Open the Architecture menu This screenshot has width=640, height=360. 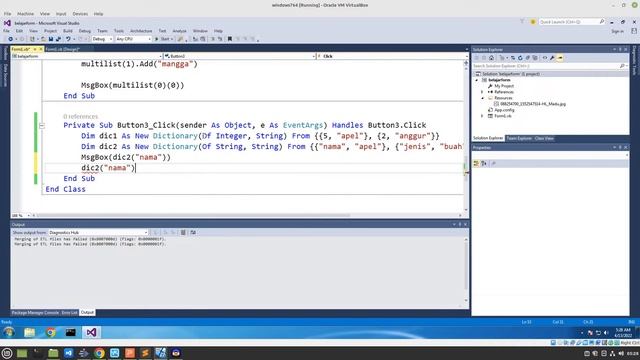pyautogui.click(x=141, y=31)
